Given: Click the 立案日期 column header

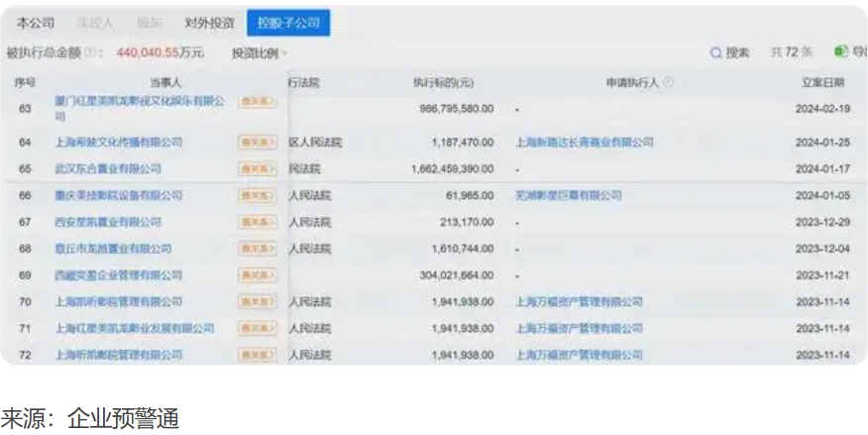Looking at the screenshot, I should 823,82.
